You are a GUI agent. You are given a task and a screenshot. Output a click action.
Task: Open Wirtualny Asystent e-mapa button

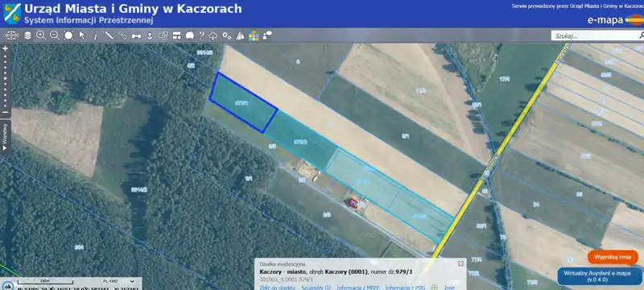tap(600, 276)
